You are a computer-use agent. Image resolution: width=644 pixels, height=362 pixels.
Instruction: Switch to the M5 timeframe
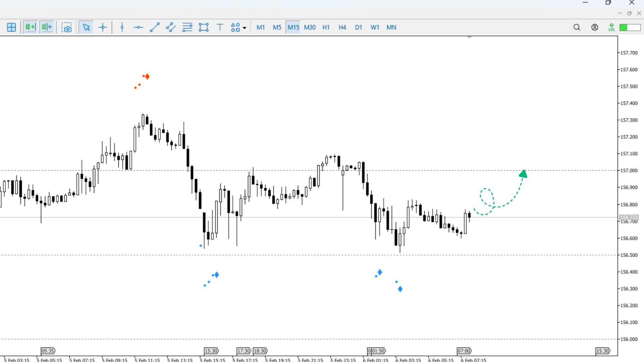click(x=277, y=27)
